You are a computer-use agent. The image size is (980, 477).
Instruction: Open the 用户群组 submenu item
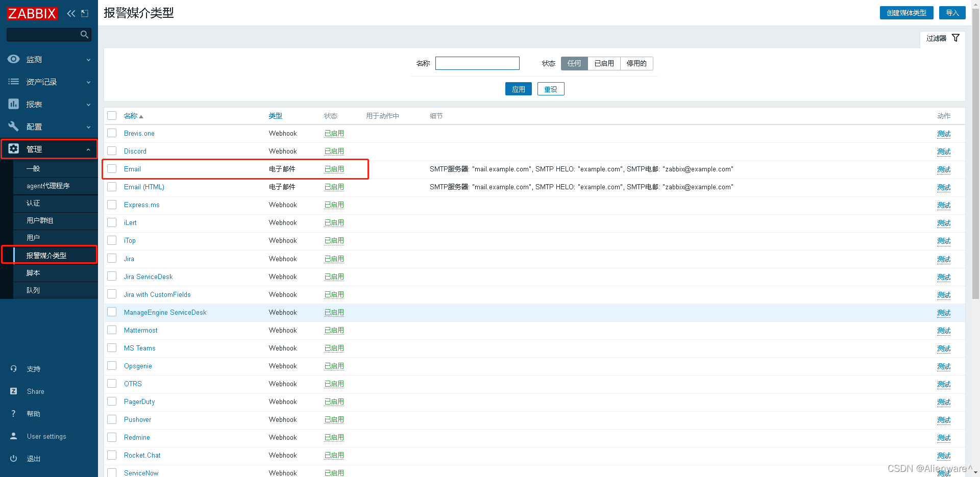[55, 220]
